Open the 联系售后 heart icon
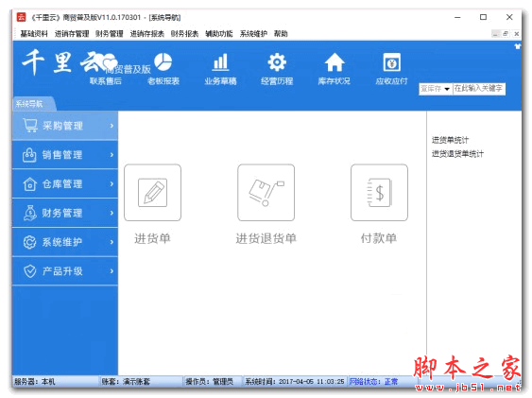532x398 pixels. coord(110,62)
